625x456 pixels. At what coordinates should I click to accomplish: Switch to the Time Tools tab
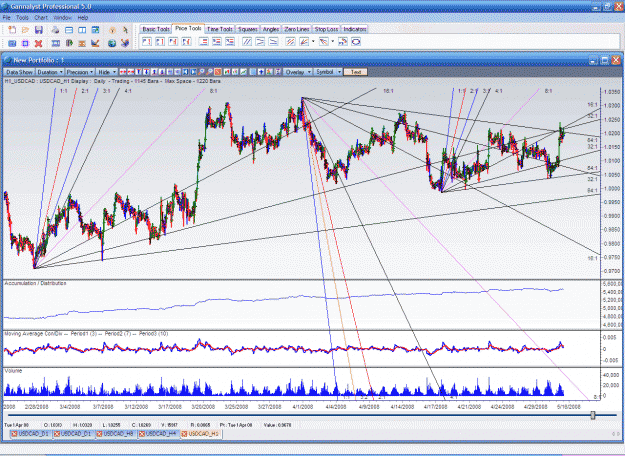tap(220, 29)
